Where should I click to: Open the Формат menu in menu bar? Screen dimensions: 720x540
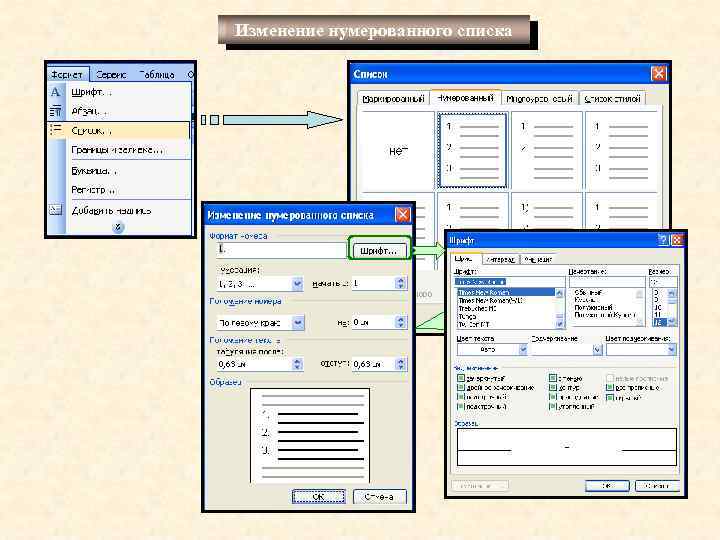pos(67,74)
